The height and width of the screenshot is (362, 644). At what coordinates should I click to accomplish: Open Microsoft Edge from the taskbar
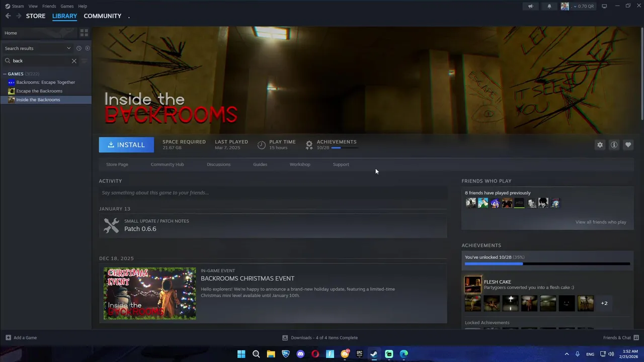tap(404, 354)
